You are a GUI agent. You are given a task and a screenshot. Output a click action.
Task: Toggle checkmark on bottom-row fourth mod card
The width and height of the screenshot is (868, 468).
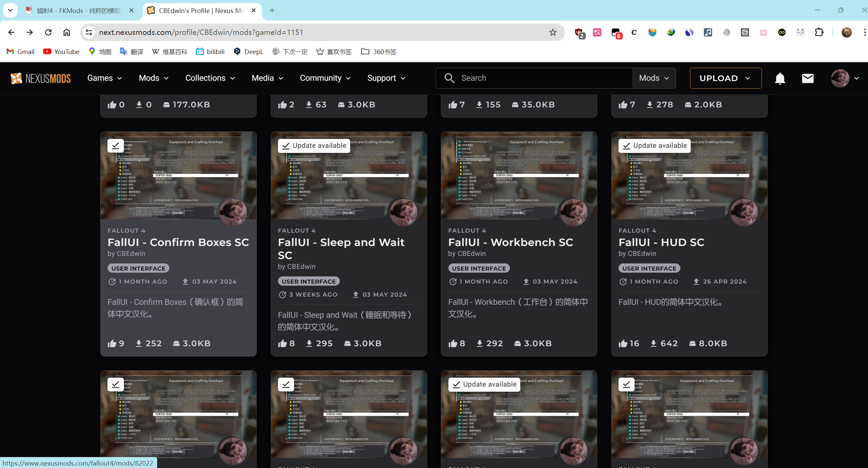627,385
